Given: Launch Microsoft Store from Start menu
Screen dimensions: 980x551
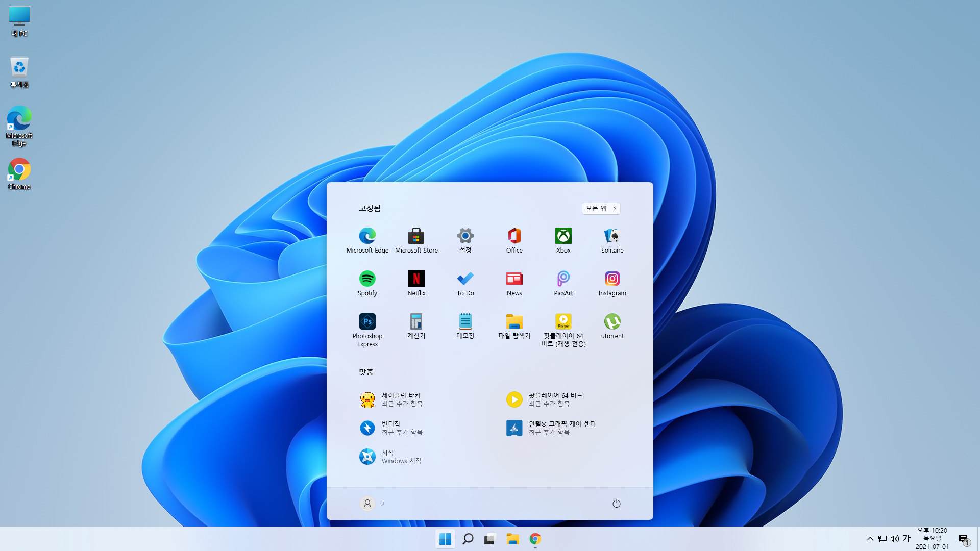Looking at the screenshot, I should click(416, 240).
